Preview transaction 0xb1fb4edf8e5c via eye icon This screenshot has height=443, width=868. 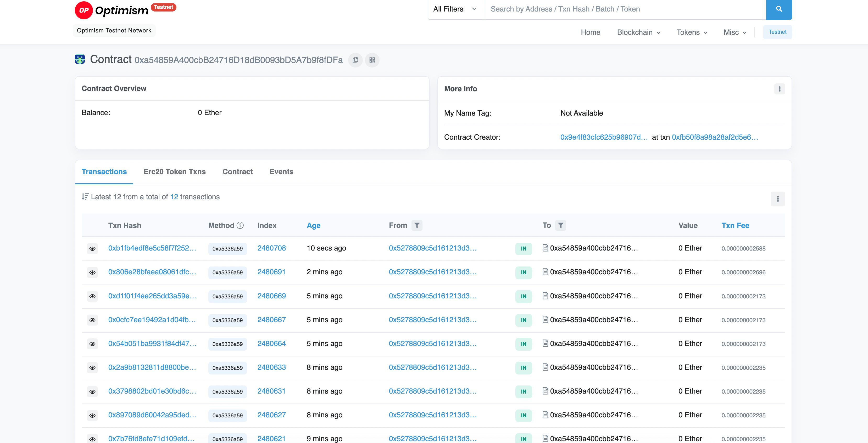[92, 249]
